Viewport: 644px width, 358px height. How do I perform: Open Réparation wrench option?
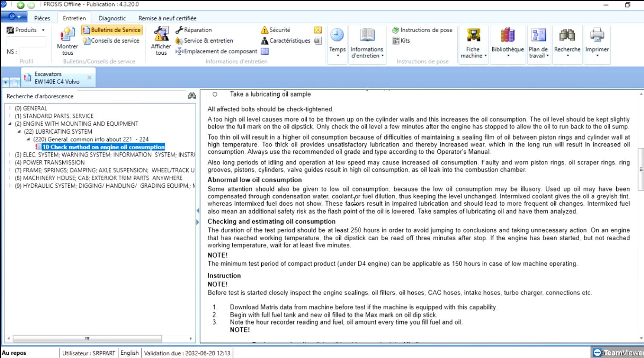pyautogui.click(x=194, y=30)
